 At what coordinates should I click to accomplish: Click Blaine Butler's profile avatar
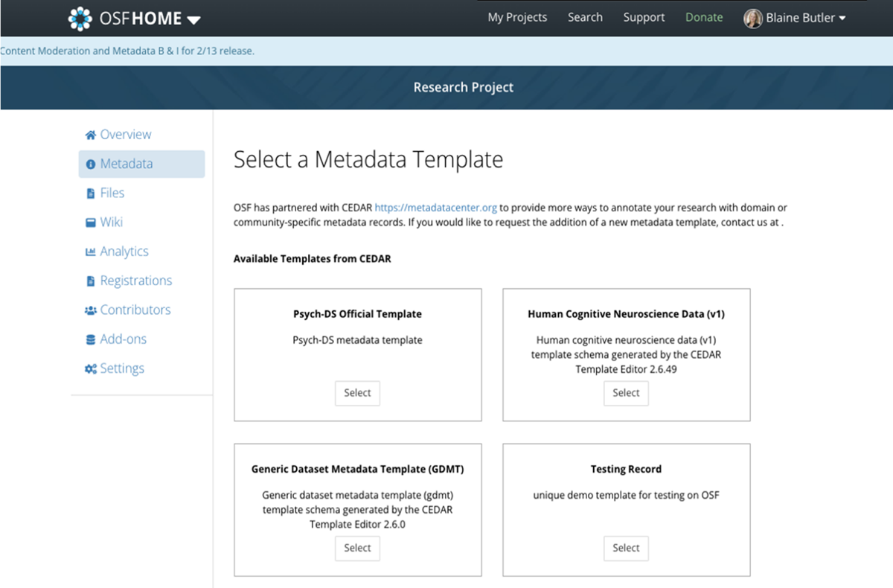pyautogui.click(x=752, y=19)
